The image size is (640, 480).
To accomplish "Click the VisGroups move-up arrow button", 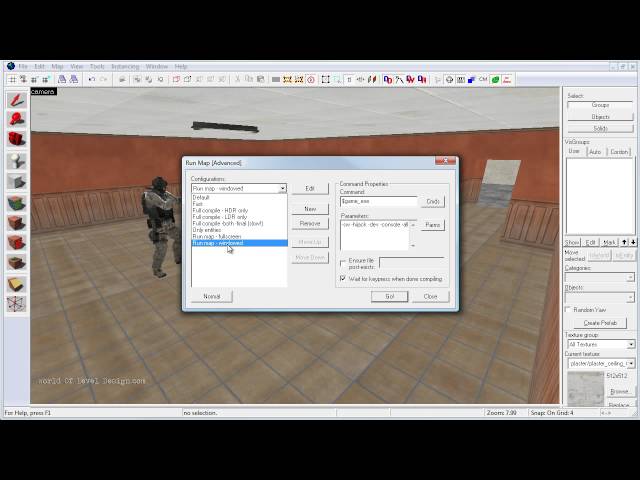I will [624, 242].
